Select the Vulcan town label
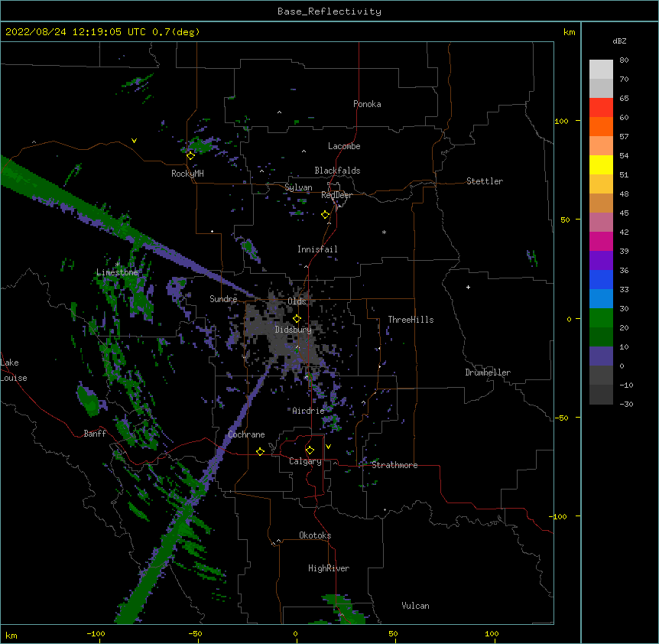 (x=415, y=606)
